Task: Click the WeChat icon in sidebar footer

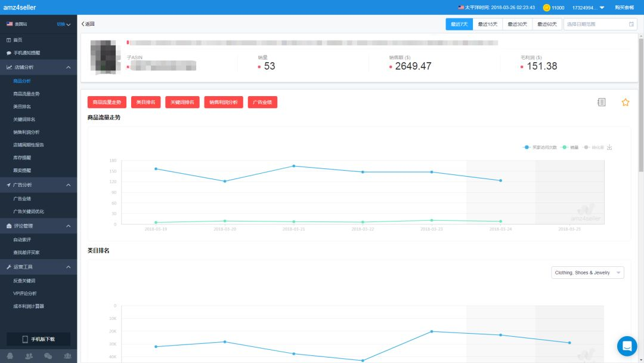Action: (48, 356)
